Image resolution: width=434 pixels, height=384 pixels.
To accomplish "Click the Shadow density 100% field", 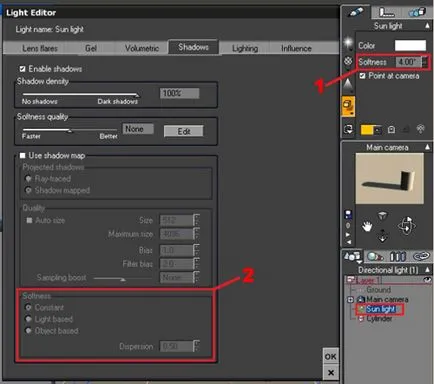I will pyautogui.click(x=179, y=93).
